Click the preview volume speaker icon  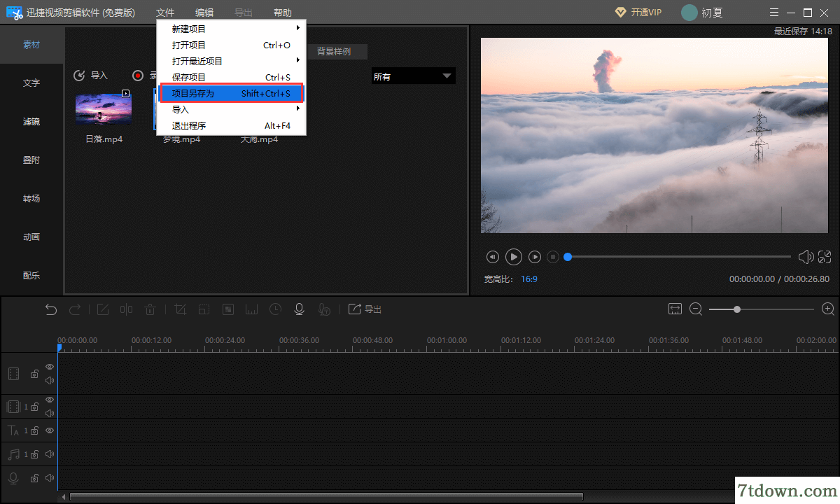(806, 257)
